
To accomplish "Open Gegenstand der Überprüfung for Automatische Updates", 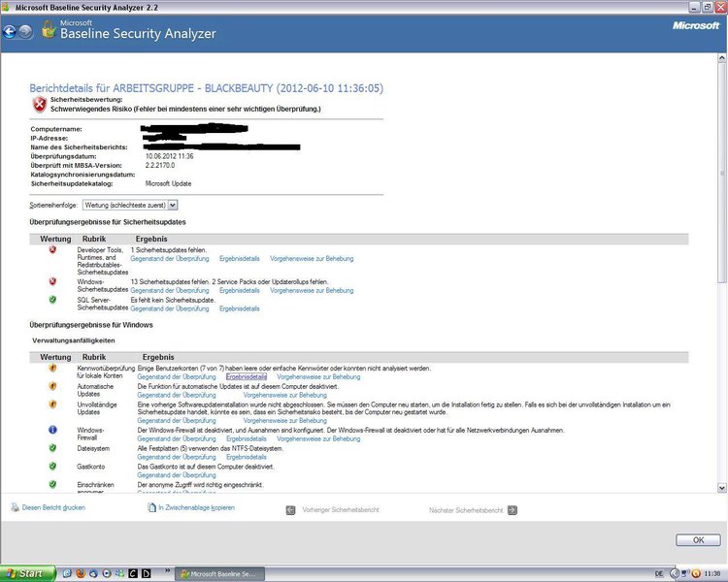I will point(177,395).
